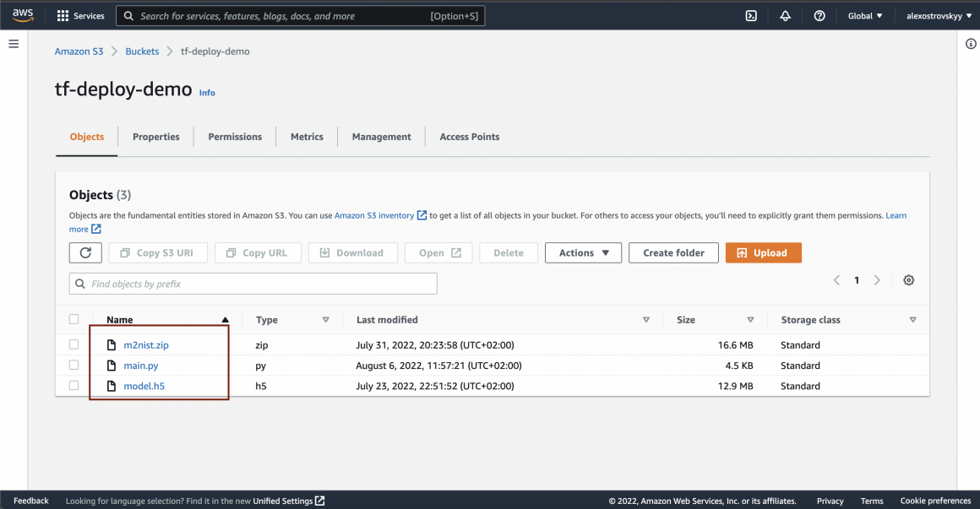Screen dimensions: 980x509
Task: Open the AWS CloudShell icon
Action: [751, 16]
